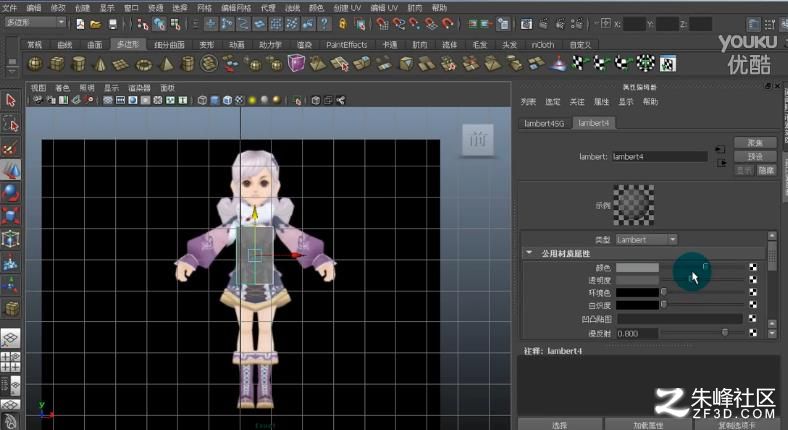Click the 预设 button

tap(755, 156)
